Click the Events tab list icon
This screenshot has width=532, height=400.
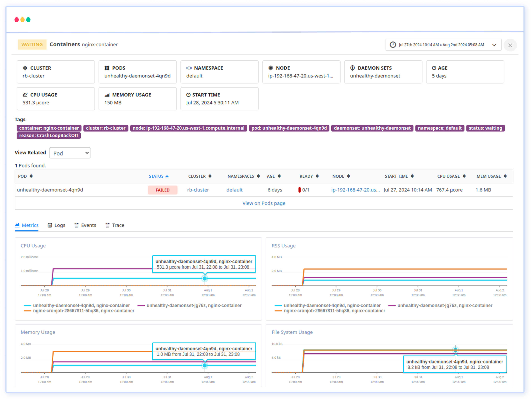76,225
